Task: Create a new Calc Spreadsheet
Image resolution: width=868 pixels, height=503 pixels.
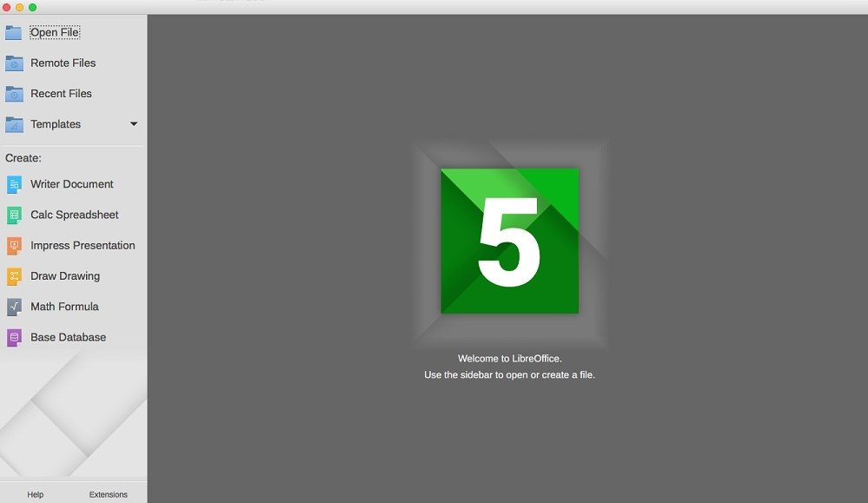Action: tap(74, 215)
